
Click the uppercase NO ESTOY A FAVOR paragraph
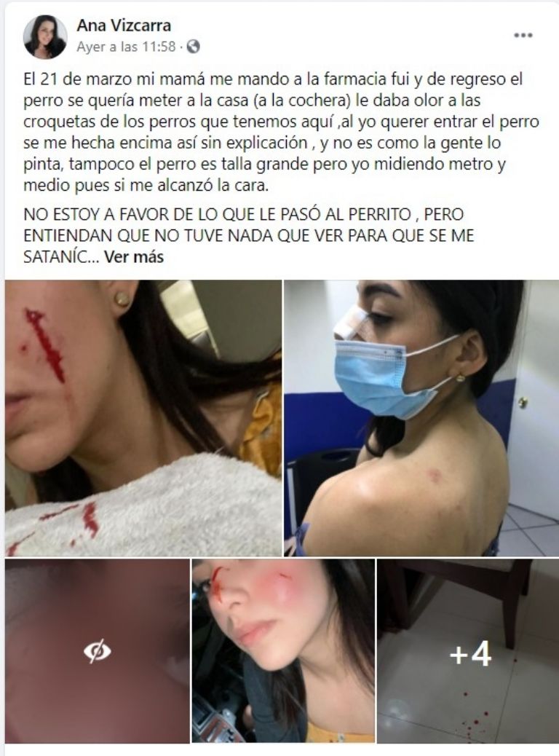point(249,235)
